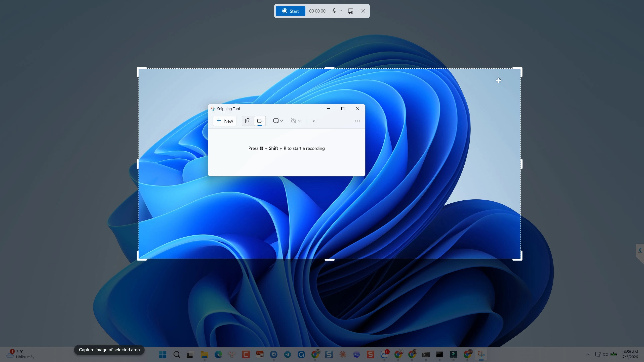
Task: Open microphone device dropdown chevron
Action: [x=341, y=11]
